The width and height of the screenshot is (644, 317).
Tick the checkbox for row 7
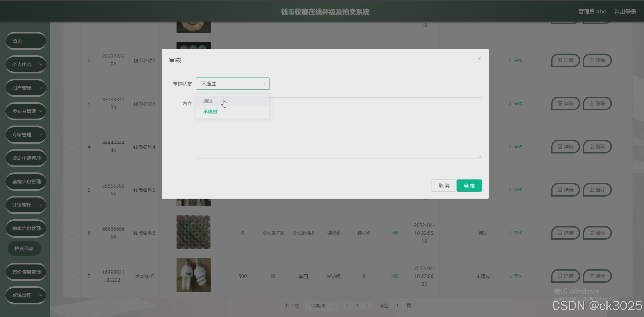(x=72, y=276)
